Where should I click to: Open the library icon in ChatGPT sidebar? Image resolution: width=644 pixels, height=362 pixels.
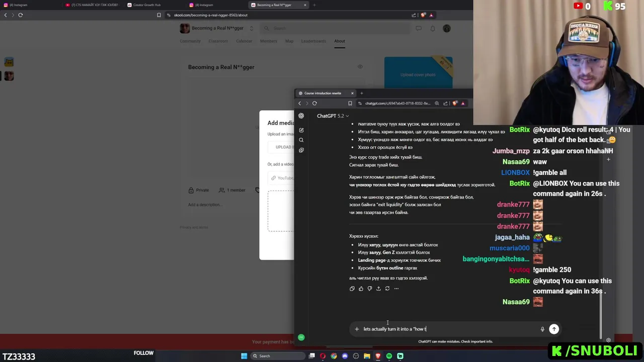(x=301, y=150)
